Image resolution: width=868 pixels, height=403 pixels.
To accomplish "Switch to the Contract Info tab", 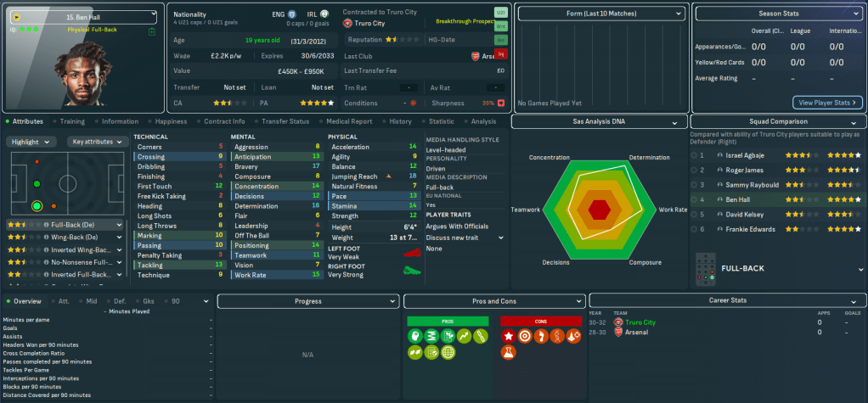I will point(224,121).
